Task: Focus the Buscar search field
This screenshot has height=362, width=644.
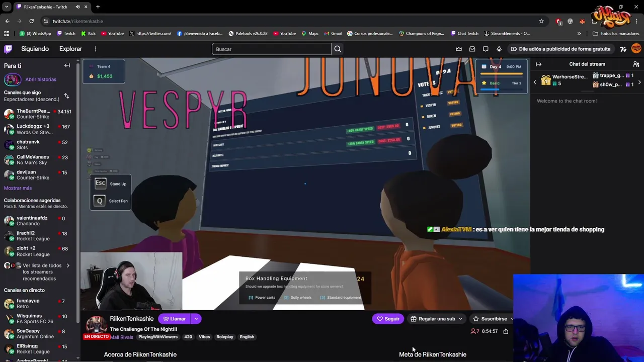Action: point(272,49)
